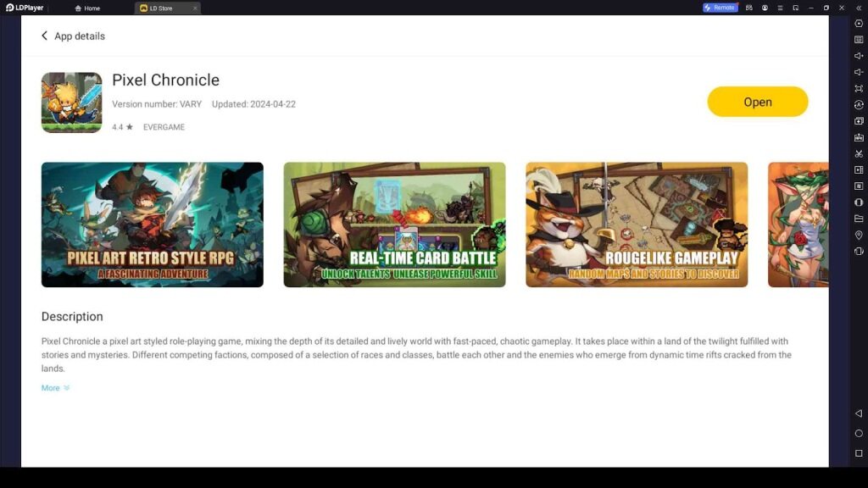Click the description paragraph text
This screenshot has height=488, width=868.
point(416,355)
